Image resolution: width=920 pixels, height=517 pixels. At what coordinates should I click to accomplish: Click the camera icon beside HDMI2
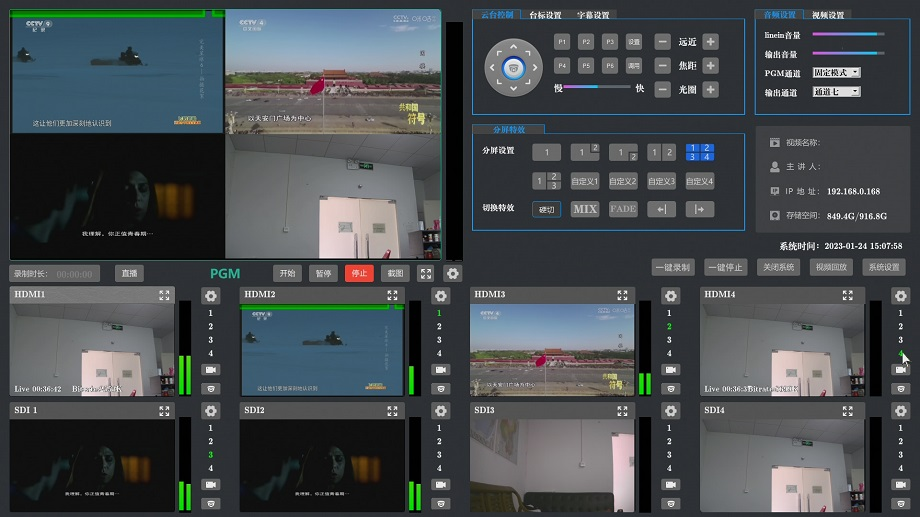pos(440,370)
